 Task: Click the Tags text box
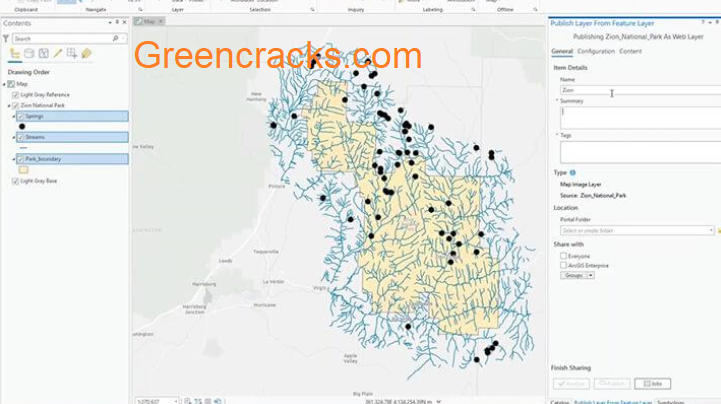(641, 152)
